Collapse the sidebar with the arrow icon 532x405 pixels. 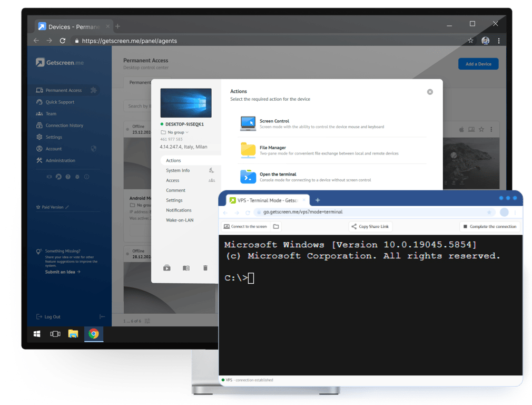102,316
